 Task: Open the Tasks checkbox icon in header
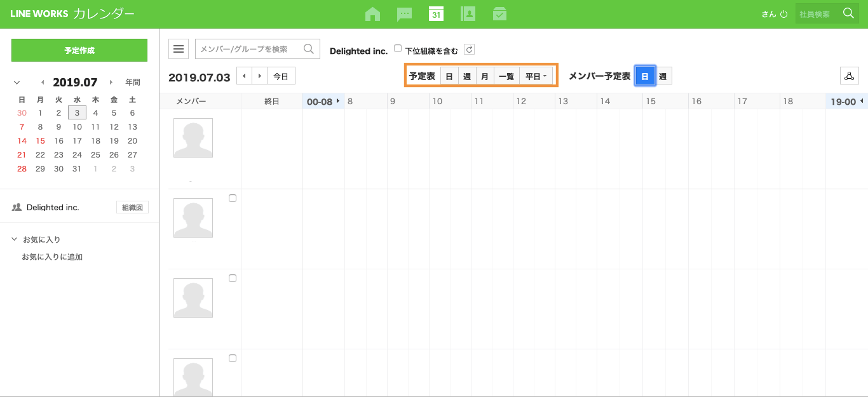coord(499,14)
